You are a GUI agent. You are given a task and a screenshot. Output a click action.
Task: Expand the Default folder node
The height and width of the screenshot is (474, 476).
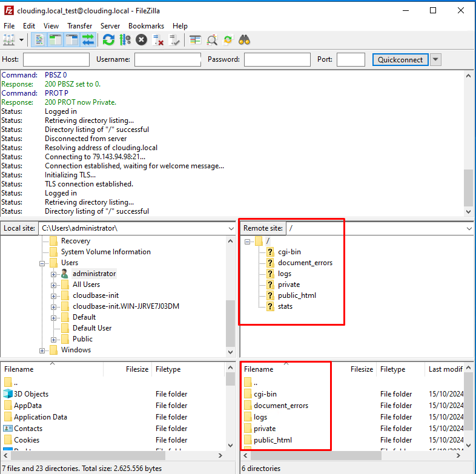pyautogui.click(x=53, y=318)
